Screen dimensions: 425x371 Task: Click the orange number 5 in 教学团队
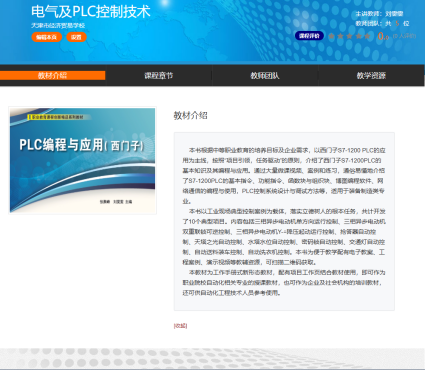tap(397, 23)
